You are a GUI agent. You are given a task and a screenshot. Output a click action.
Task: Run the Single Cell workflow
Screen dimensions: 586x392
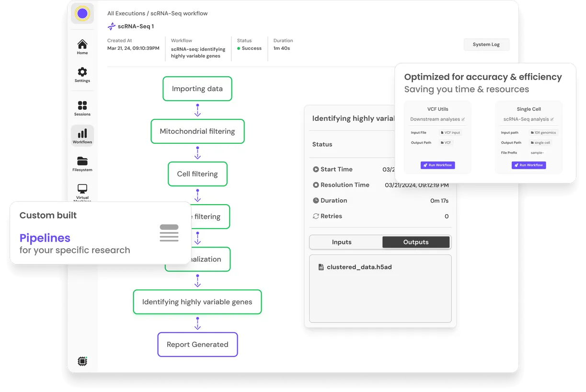point(529,165)
